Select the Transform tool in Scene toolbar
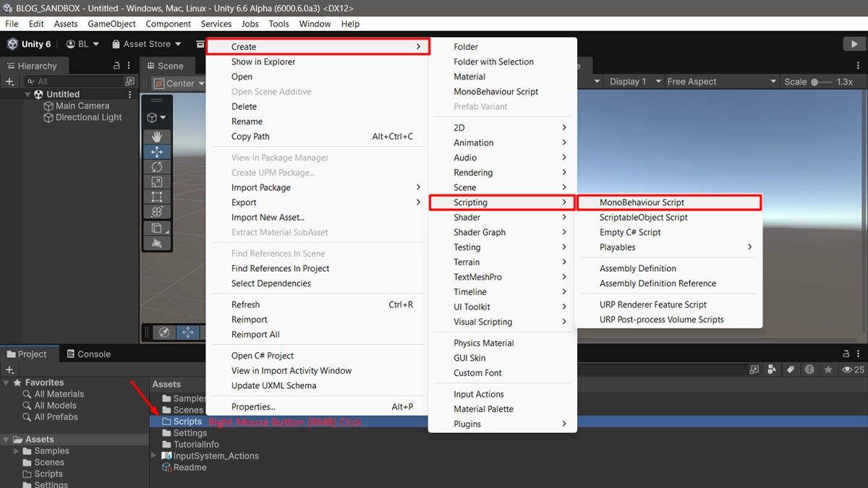Screen dimensions: 868x488 (157, 212)
